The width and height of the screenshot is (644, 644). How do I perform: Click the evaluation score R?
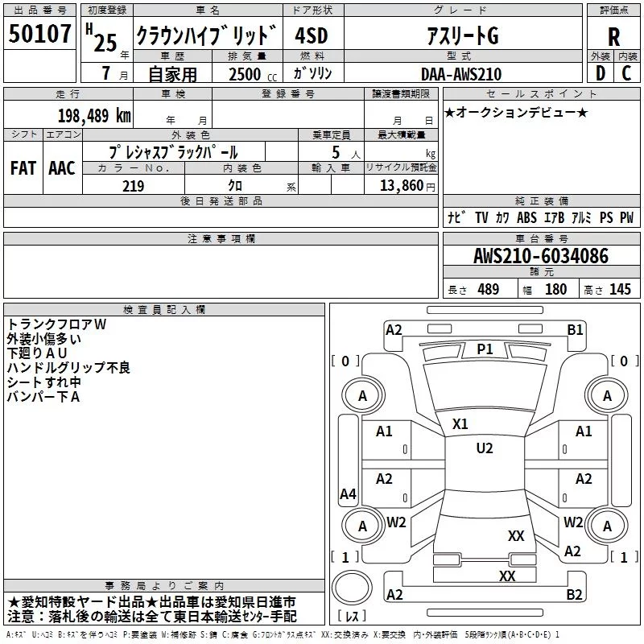click(x=613, y=37)
